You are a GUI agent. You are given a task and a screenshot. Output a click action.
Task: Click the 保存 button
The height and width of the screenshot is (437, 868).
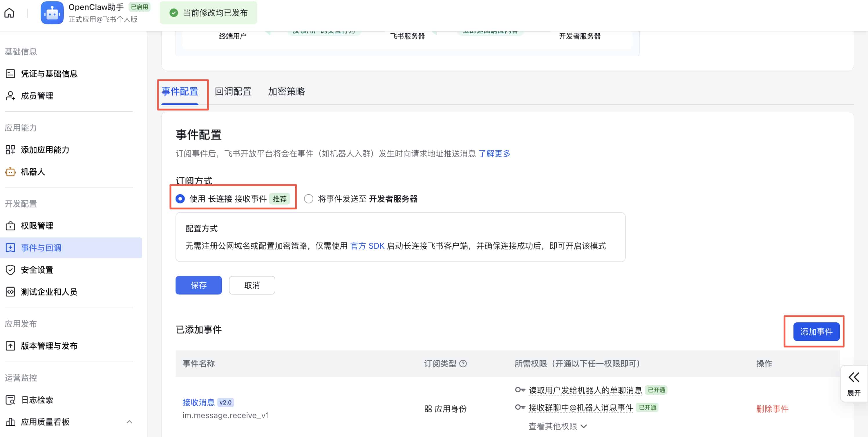click(198, 285)
